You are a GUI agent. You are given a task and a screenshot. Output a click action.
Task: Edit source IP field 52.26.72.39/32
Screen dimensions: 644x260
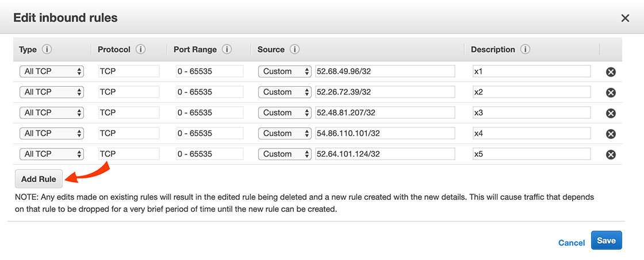pos(385,92)
